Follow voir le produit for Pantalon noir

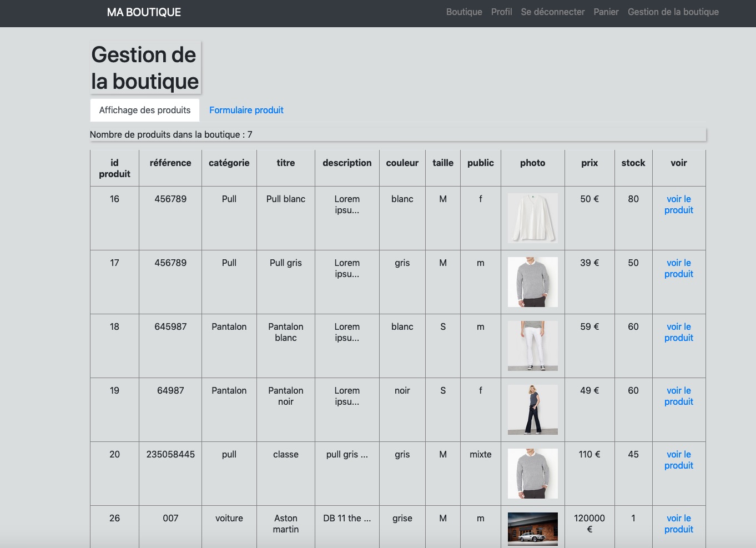[678, 396]
